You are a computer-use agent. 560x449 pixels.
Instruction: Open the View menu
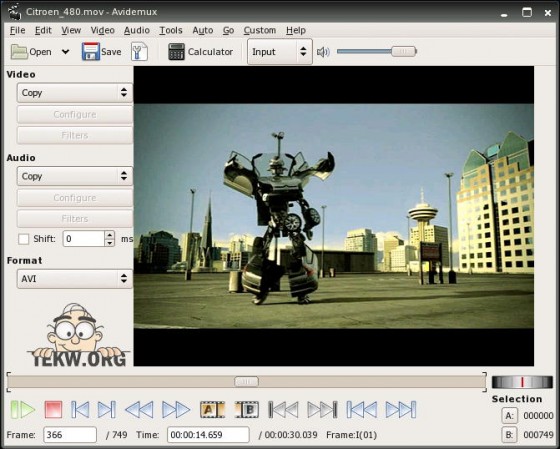click(71, 30)
